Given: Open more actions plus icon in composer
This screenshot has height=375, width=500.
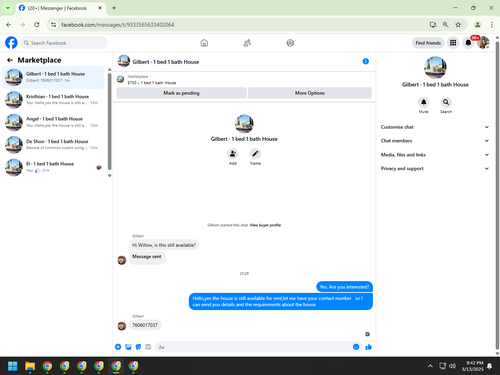Looking at the screenshot, I should pyautogui.click(x=118, y=347).
